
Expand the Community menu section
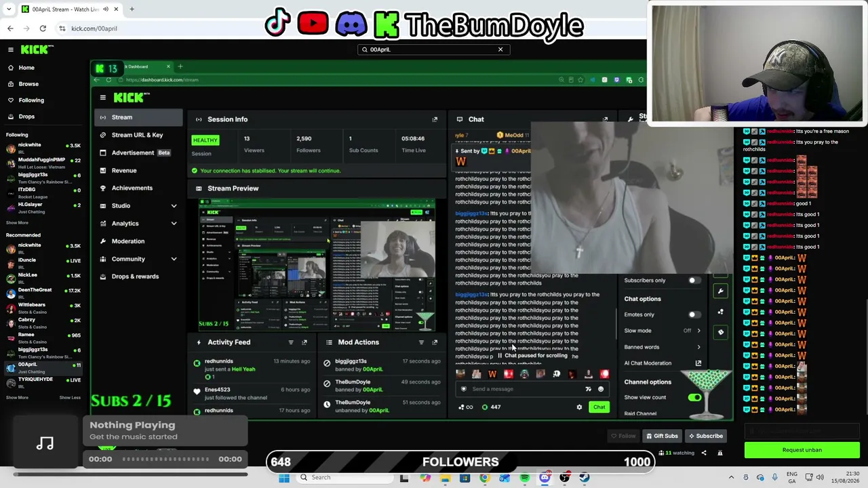click(174, 259)
